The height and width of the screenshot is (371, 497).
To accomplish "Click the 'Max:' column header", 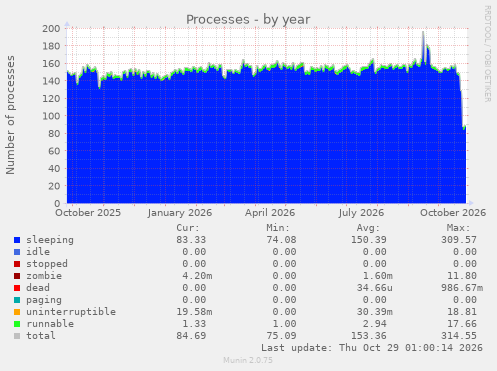I will [458, 228].
